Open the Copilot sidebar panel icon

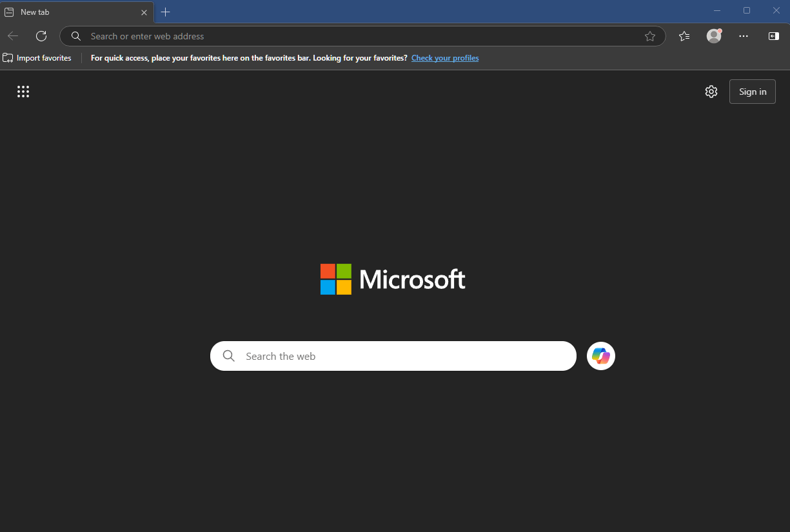pos(773,36)
